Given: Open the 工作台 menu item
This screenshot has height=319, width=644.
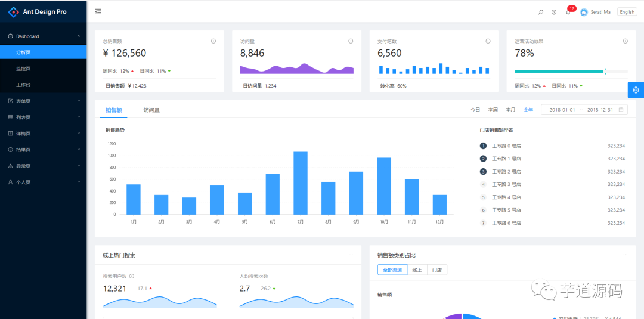Looking at the screenshot, I should coord(43,85).
